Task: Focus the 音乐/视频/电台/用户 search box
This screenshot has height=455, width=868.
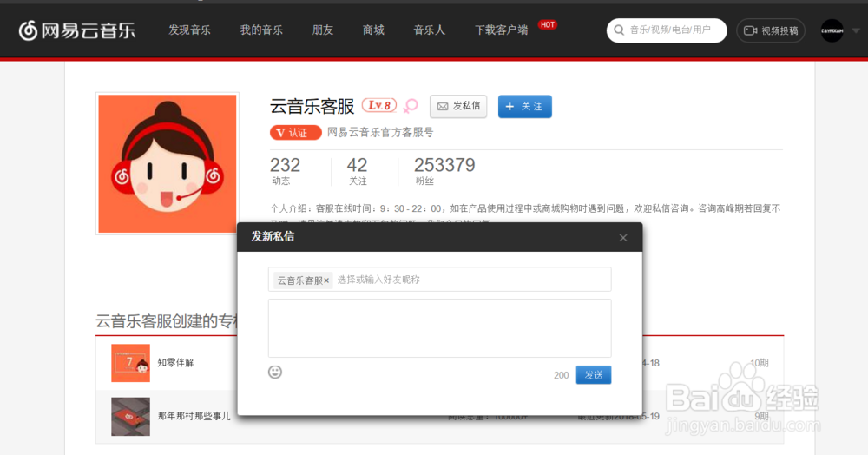Action: tap(667, 30)
